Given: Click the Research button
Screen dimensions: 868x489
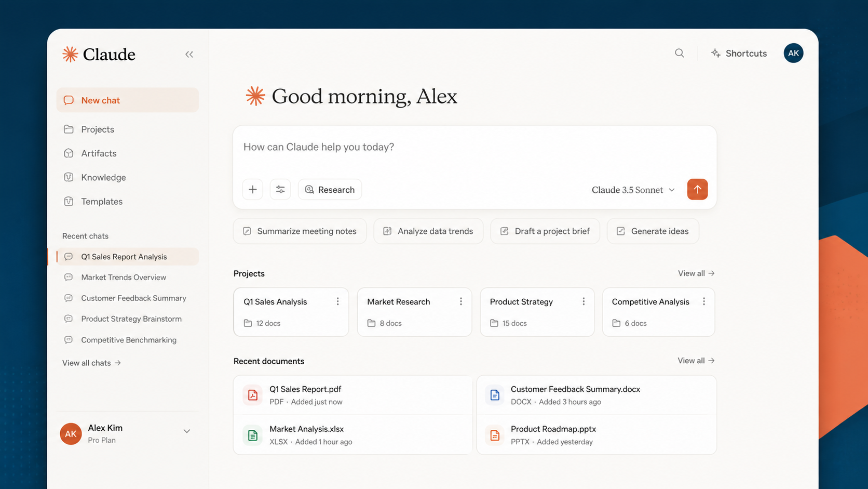Looking at the screenshot, I should coord(330,190).
